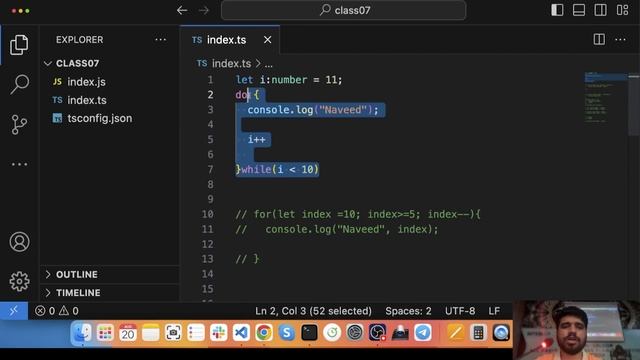Open the Search view in activity bar
This screenshot has width=640, height=360.
pyautogui.click(x=19, y=84)
